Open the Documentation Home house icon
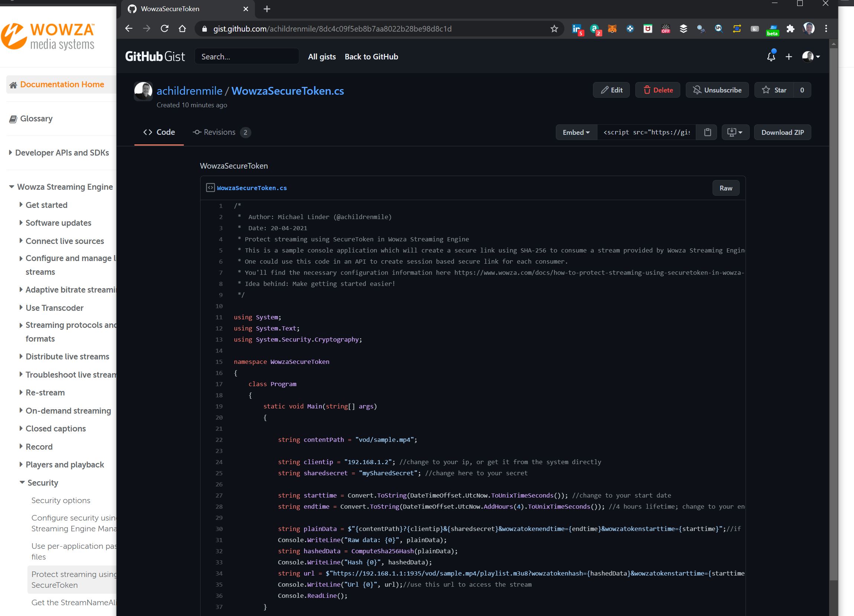This screenshot has width=854, height=616. pyautogui.click(x=13, y=85)
